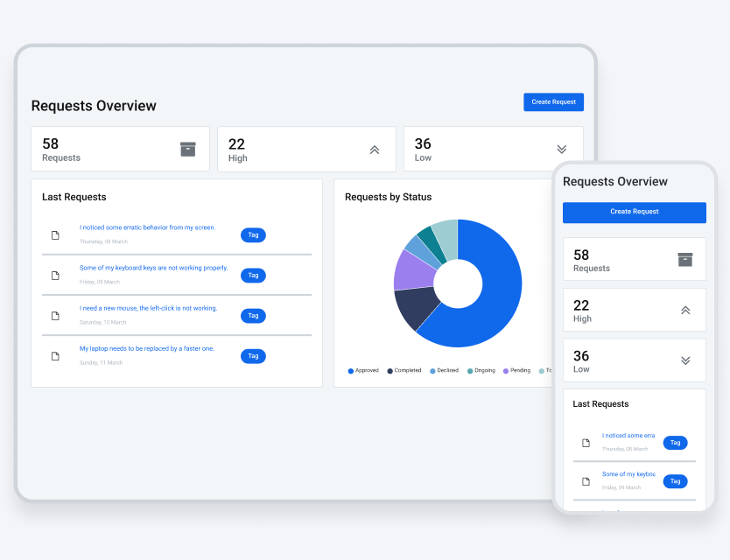730x560 pixels.
Task: Click the Create Request button on the tablet
Action: pyautogui.click(x=553, y=102)
